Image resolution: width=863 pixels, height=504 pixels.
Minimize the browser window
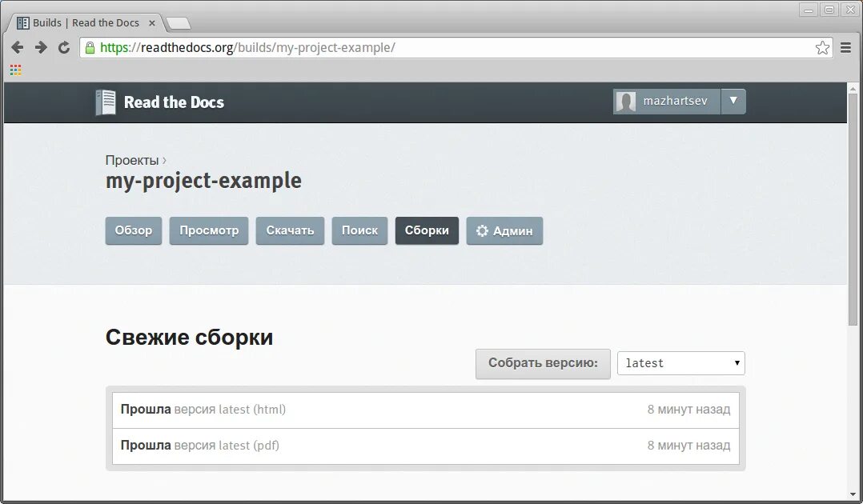(809, 10)
